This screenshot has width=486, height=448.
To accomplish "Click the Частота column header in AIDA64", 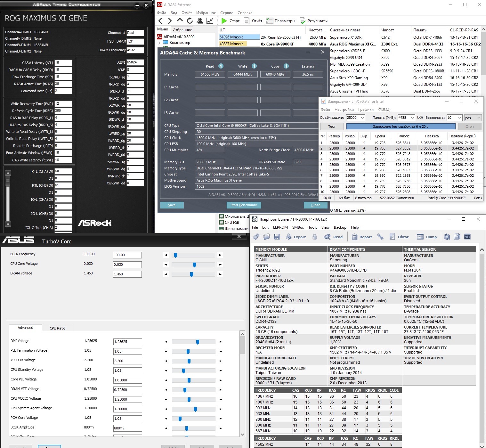I will pyautogui.click(x=317, y=30).
